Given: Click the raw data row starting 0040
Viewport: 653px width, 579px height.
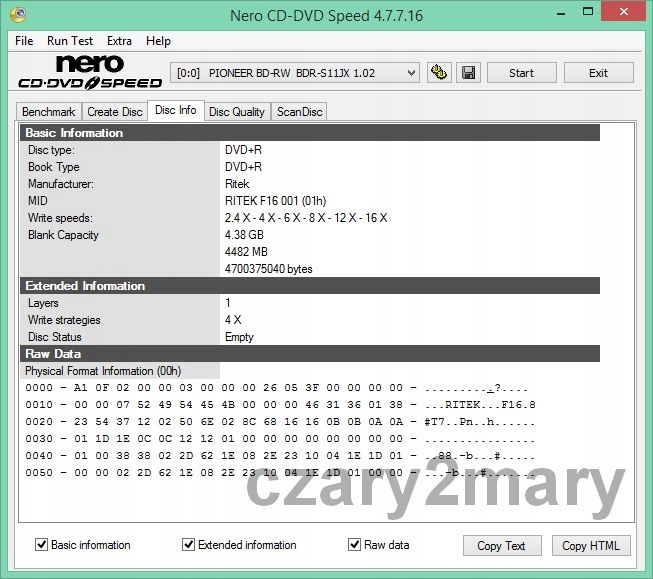Looking at the screenshot, I should (x=280, y=456).
